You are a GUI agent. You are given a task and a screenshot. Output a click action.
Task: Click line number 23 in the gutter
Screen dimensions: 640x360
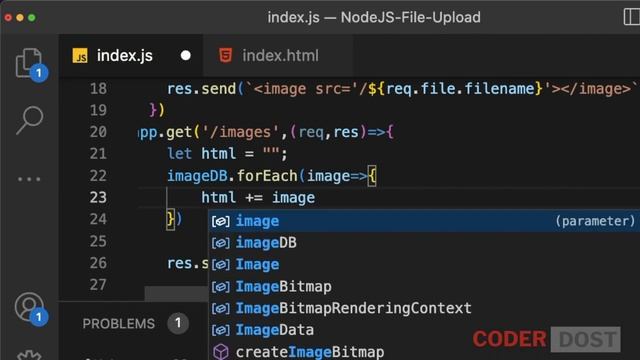[98, 198]
